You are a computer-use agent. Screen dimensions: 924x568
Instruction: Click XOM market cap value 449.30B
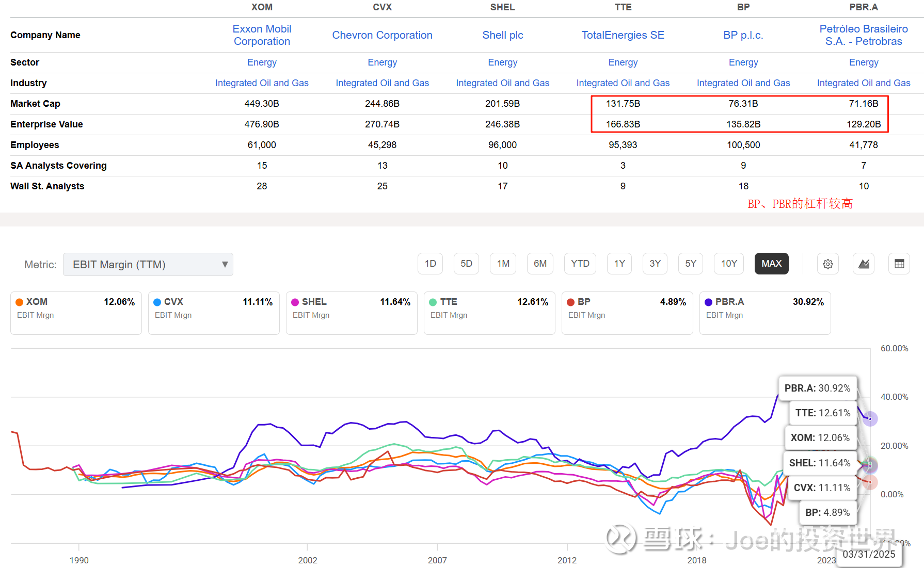pyautogui.click(x=262, y=104)
